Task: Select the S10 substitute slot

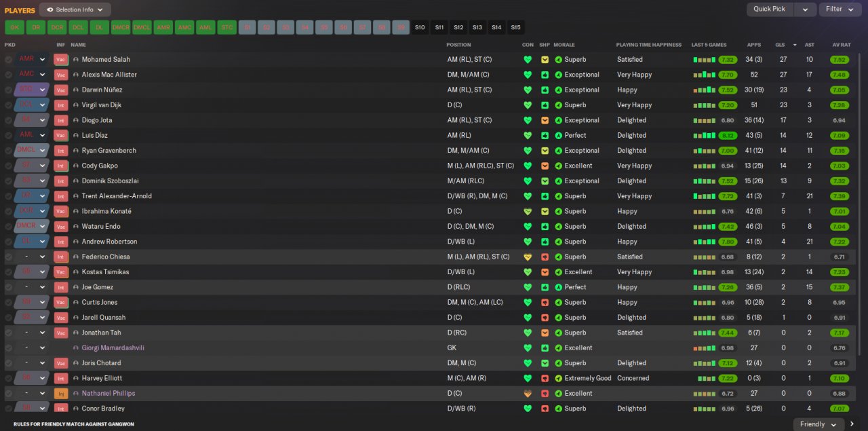Action: [x=420, y=27]
